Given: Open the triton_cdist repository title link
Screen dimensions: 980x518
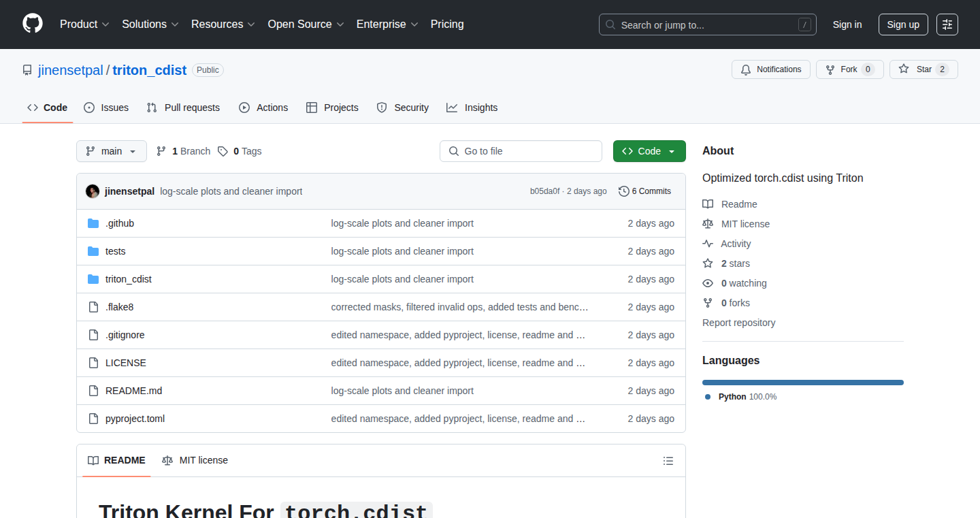Looking at the screenshot, I should 149,70.
